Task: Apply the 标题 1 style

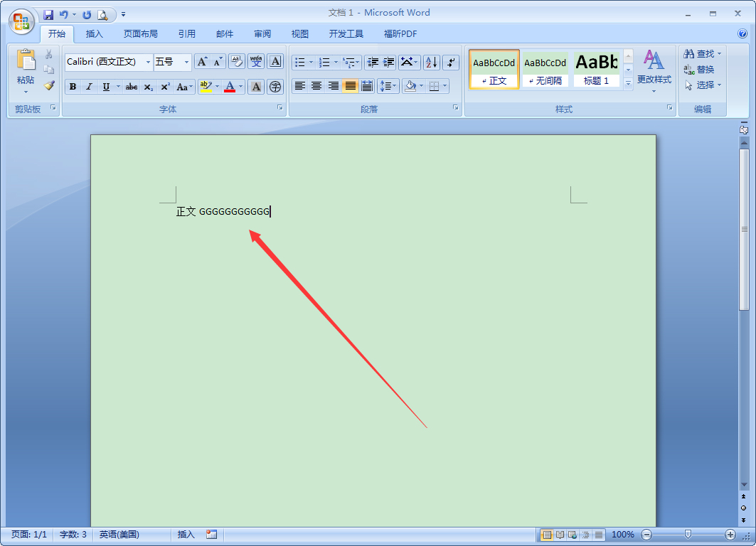Action: [x=596, y=69]
